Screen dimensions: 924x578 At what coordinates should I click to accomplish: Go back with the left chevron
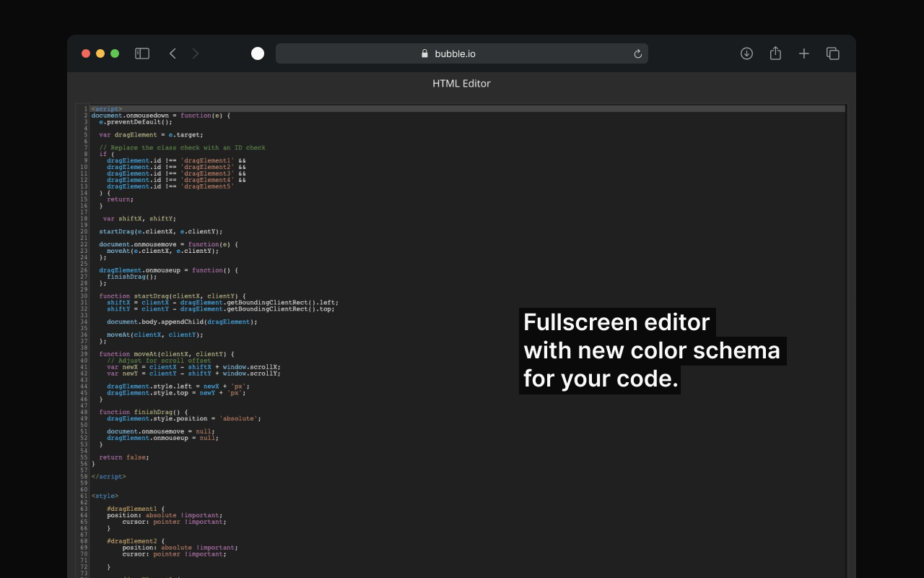click(x=173, y=53)
